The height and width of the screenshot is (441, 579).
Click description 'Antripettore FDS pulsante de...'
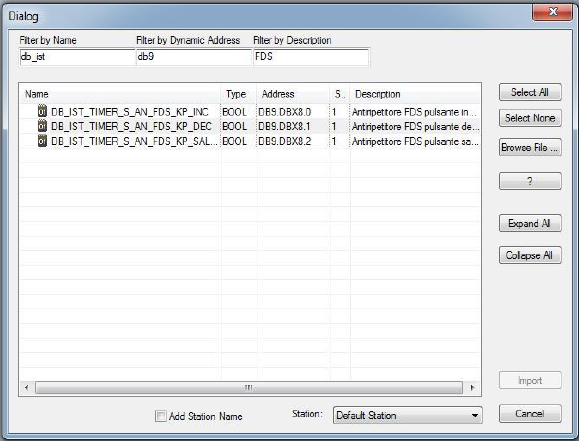pyautogui.click(x=415, y=126)
